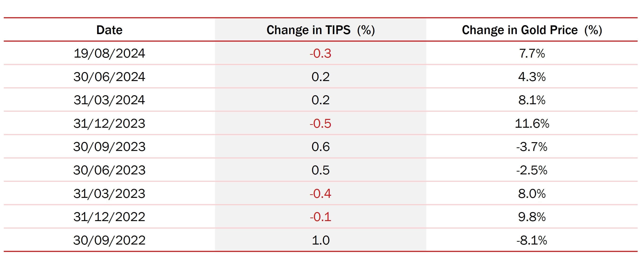Select the 31/03/2024 date cell

109,100
